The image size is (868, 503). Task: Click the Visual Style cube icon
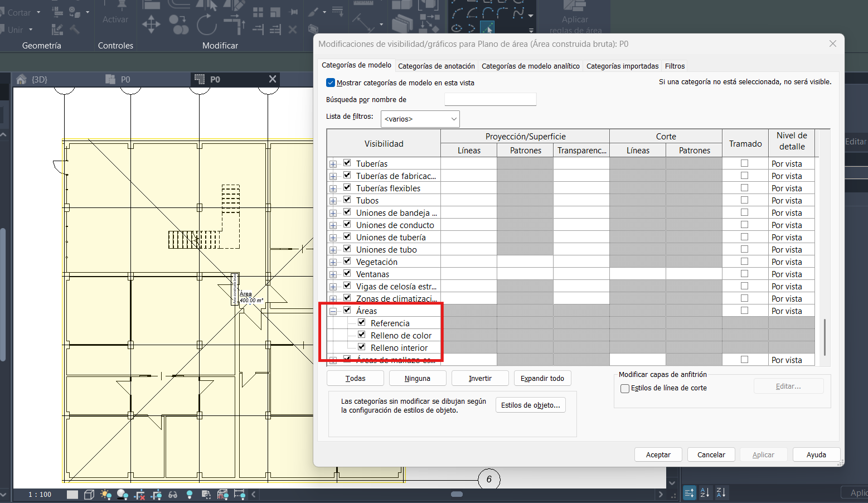point(89,495)
